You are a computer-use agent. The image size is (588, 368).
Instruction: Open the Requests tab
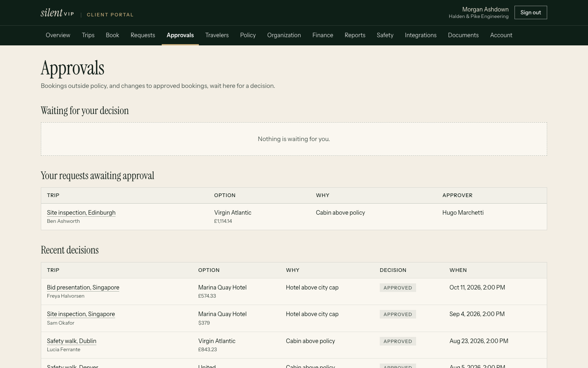point(143,35)
